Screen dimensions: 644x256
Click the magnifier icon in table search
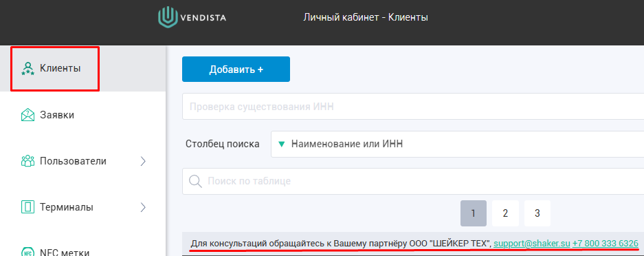click(x=195, y=181)
